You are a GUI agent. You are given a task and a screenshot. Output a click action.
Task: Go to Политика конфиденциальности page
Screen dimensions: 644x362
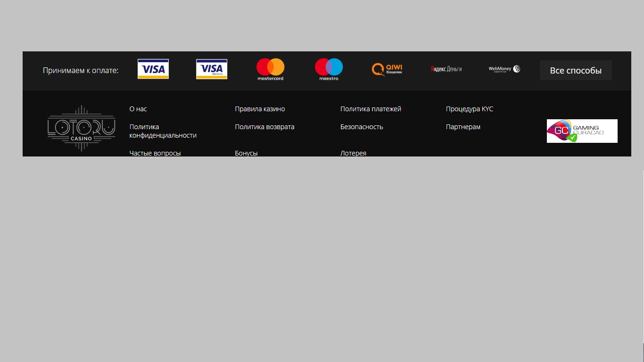(x=163, y=131)
